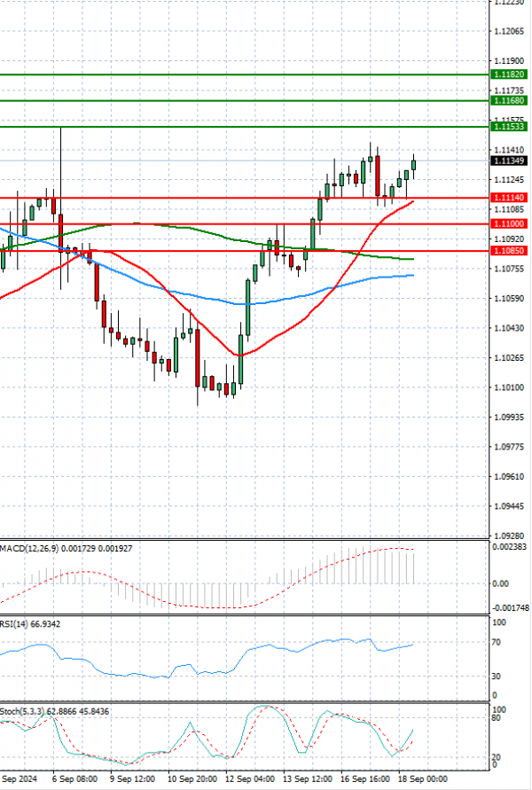Click the 18 Sep 00:00 time label
The width and height of the screenshot is (532, 790).
pos(423,778)
